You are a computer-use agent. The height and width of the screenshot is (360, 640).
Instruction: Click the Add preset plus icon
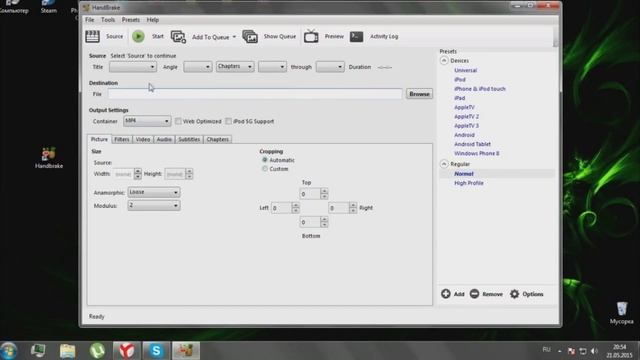pos(446,293)
